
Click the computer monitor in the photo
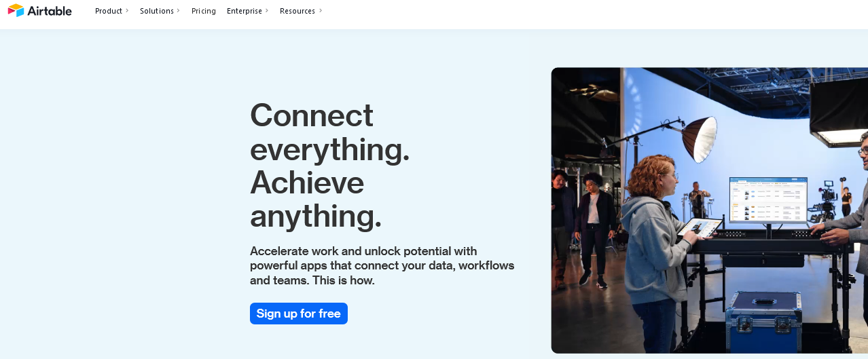tap(768, 201)
